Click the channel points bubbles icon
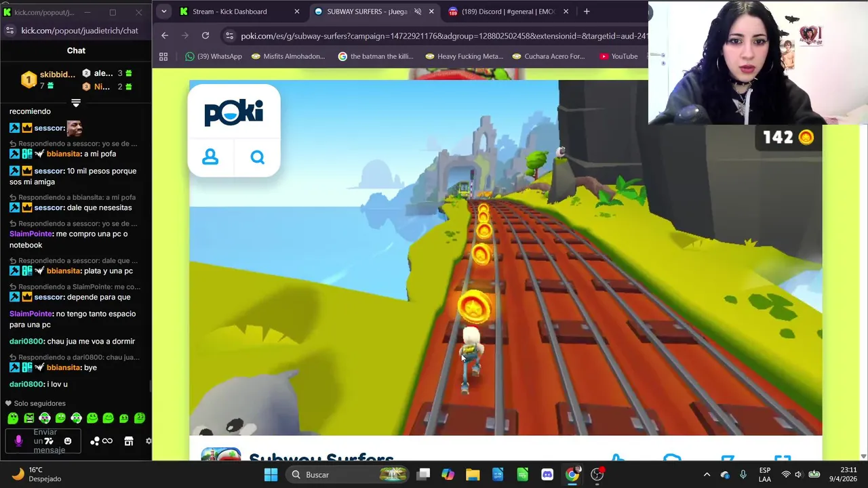The image size is (868, 488). (x=95, y=441)
